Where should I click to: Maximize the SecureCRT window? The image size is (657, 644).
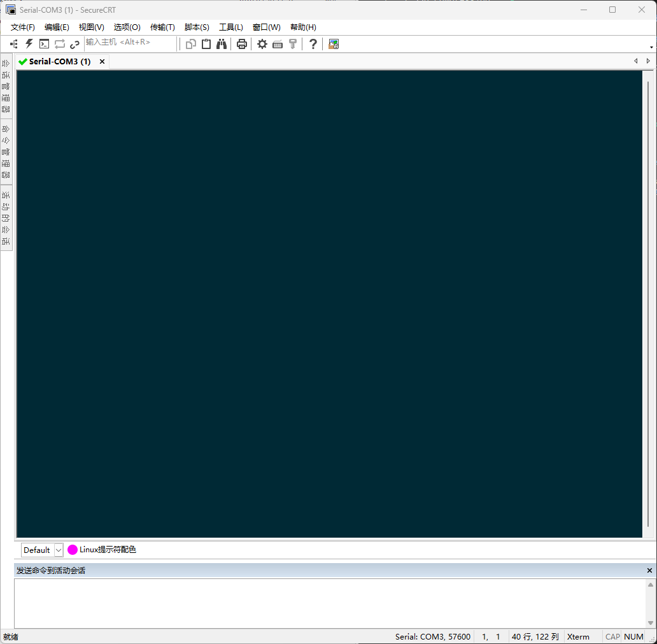point(612,10)
